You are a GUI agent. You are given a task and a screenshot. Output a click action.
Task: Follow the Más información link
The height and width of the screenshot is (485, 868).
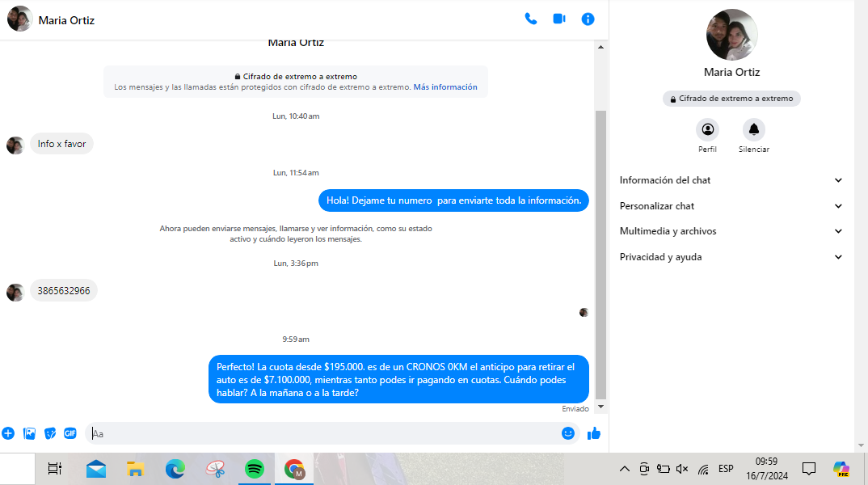(445, 87)
